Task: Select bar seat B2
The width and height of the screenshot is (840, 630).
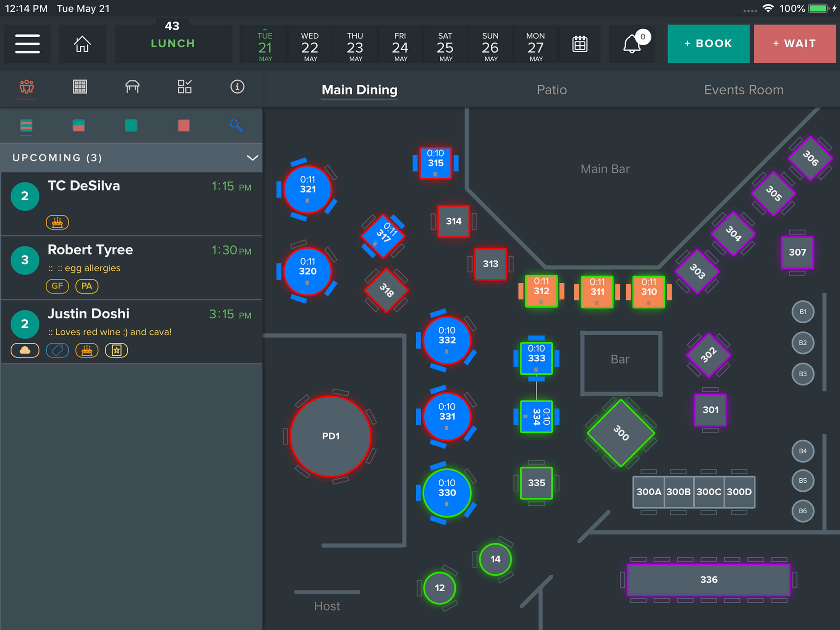Action: [802, 343]
